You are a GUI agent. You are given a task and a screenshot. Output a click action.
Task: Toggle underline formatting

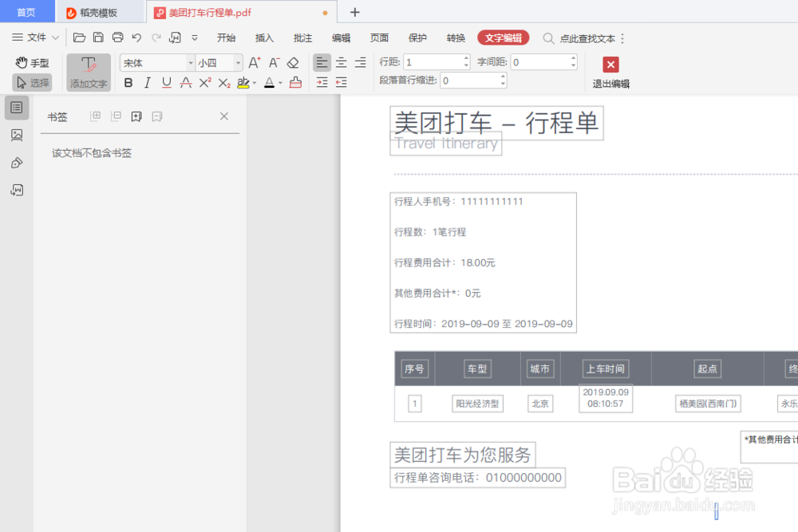(167, 82)
